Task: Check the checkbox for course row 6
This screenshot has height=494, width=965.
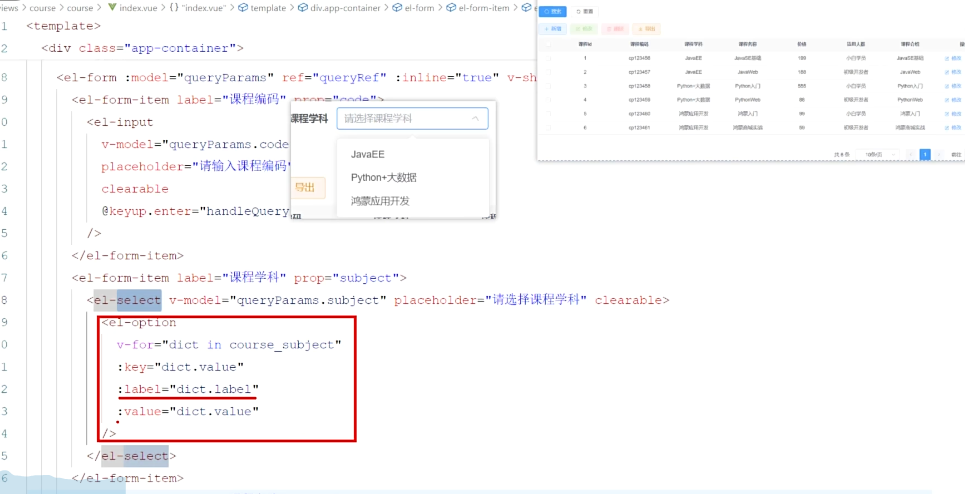Action: (548, 128)
